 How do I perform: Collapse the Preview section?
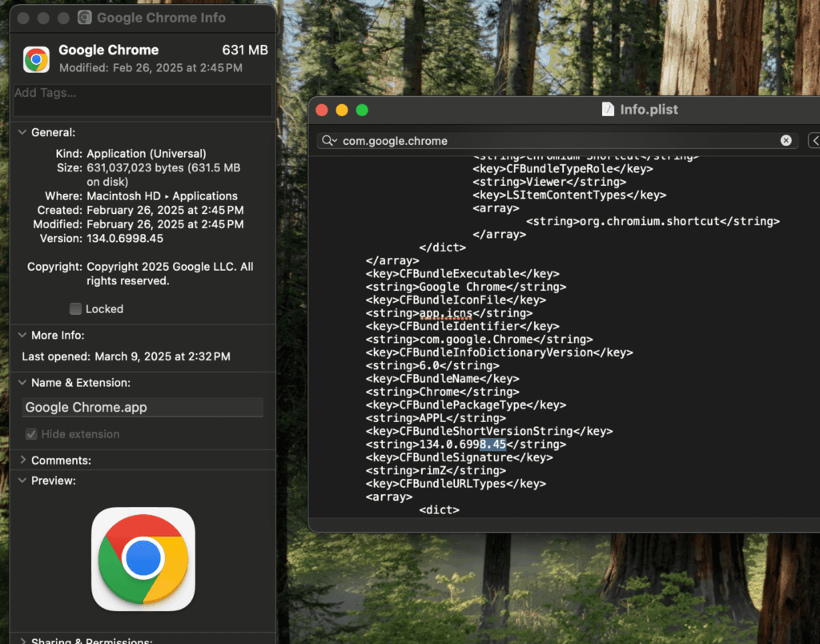(22, 481)
